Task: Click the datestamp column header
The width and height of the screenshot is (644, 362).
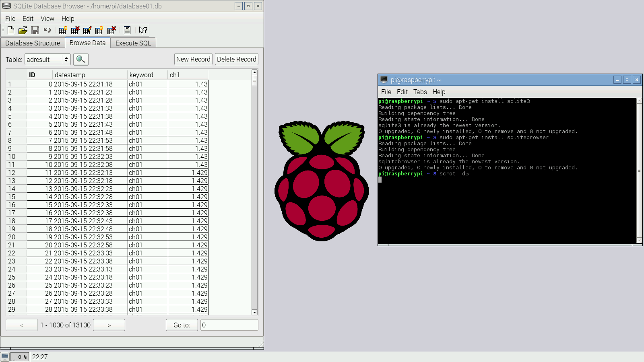Action: pyautogui.click(x=90, y=75)
